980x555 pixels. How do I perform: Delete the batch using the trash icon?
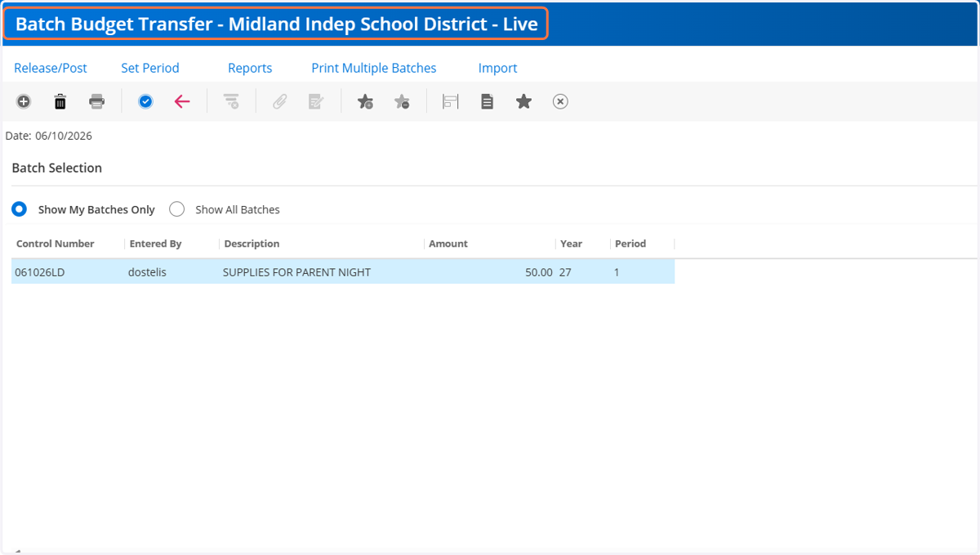point(60,101)
